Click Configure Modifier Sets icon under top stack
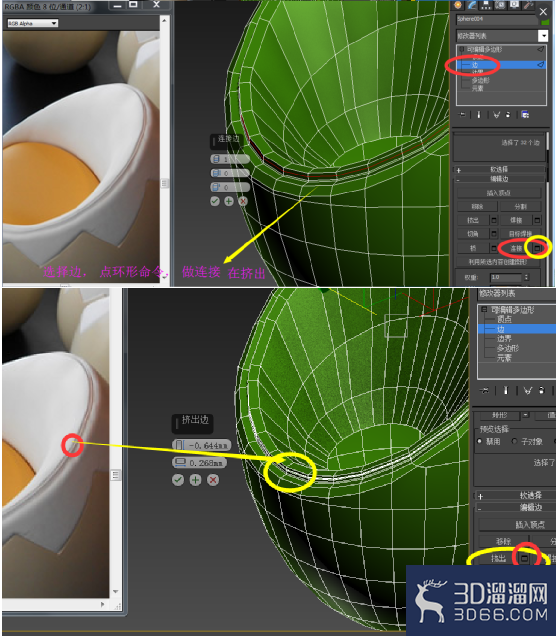Screen dimensions: 556x636 tap(525, 115)
